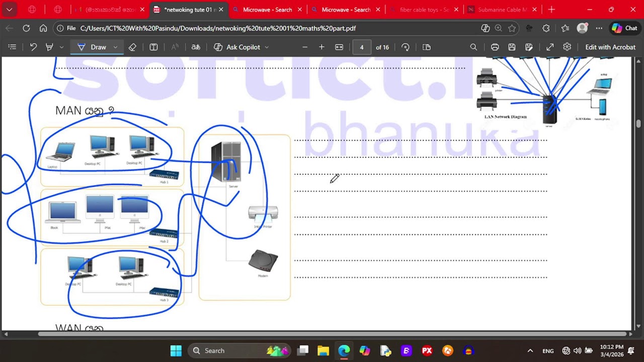The image size is (644, 362).
Task: Save the PDF file
Action: (x=512, y=47)
